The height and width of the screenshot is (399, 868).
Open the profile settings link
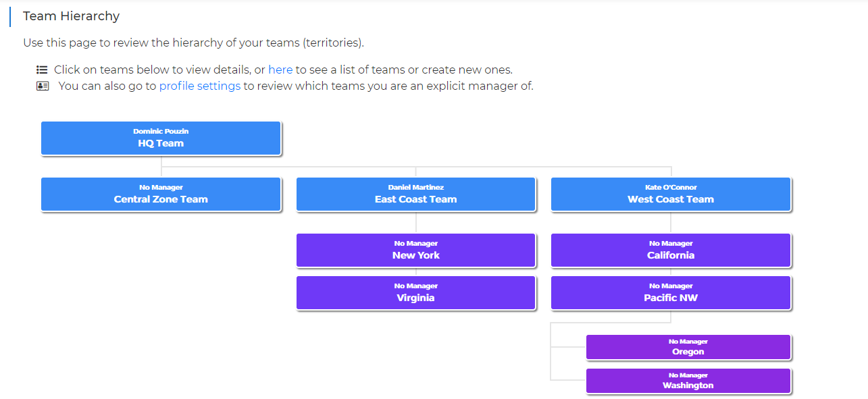(x=200, y=86)
